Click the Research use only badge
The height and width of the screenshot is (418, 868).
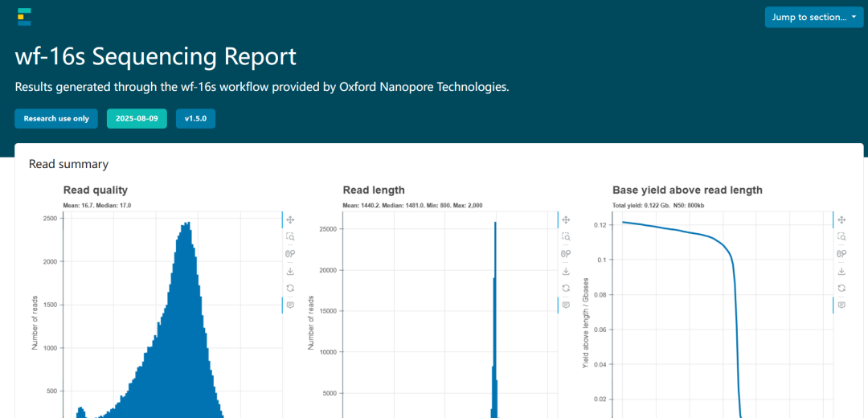pyautogui.click(x=56, y=118)
